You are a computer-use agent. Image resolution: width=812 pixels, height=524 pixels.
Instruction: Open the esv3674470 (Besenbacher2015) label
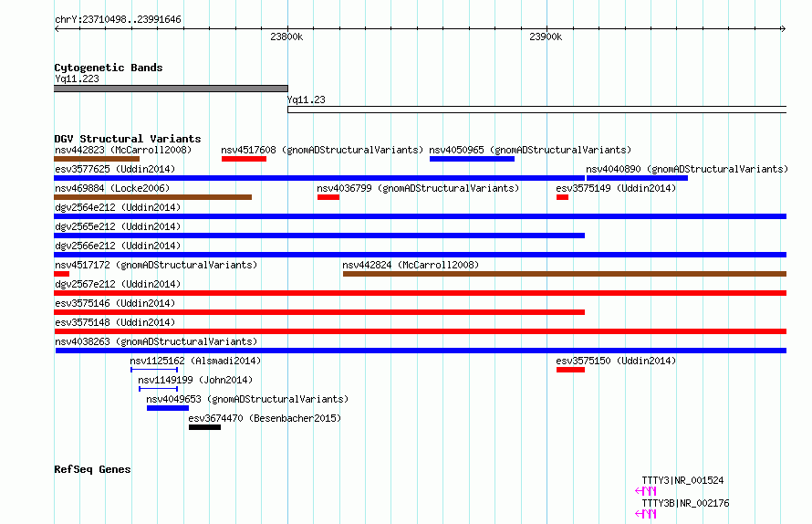pyautogui.click(x=265, y=418)
